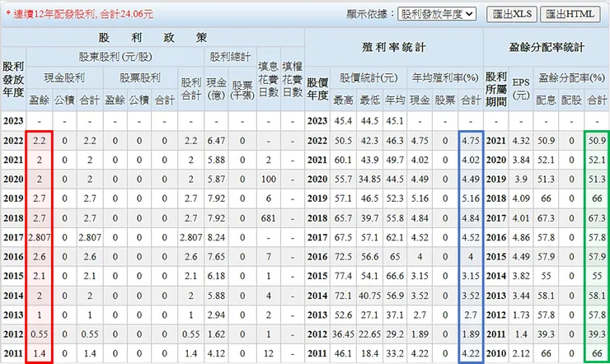Click the 盈餘分配率(%) header
610x364 pixels.
pos(571,77)
